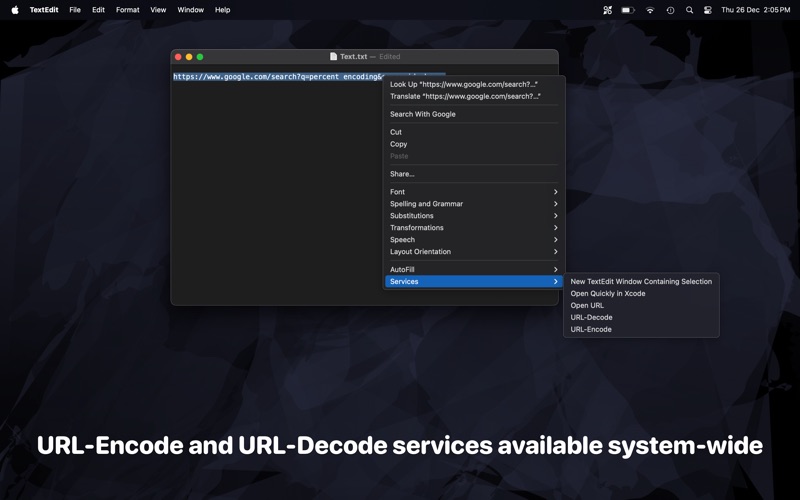800x500 pixels.
Task: Click the menu bar icon left of battery
Action: click(607, 10)
